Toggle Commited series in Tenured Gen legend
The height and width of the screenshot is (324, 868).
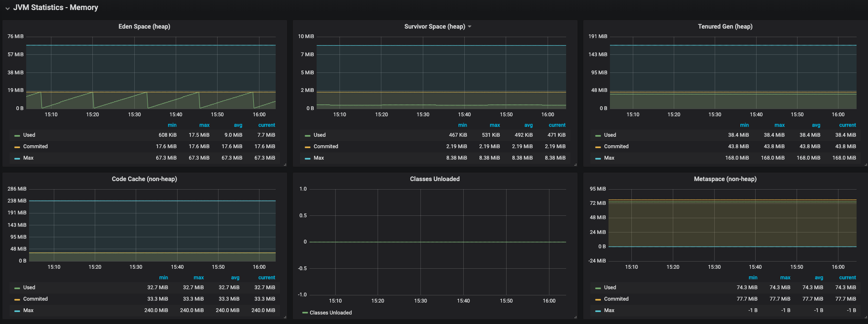(616, 147)
